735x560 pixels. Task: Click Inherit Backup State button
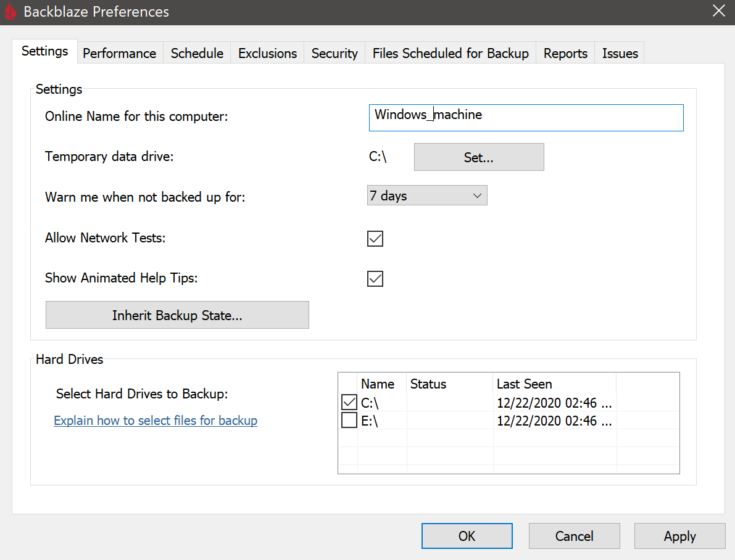pyautogui.click(x=177, y=315)
